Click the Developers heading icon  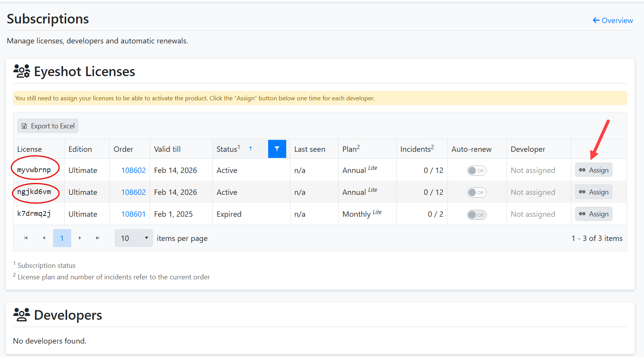[x=22, y=315]
